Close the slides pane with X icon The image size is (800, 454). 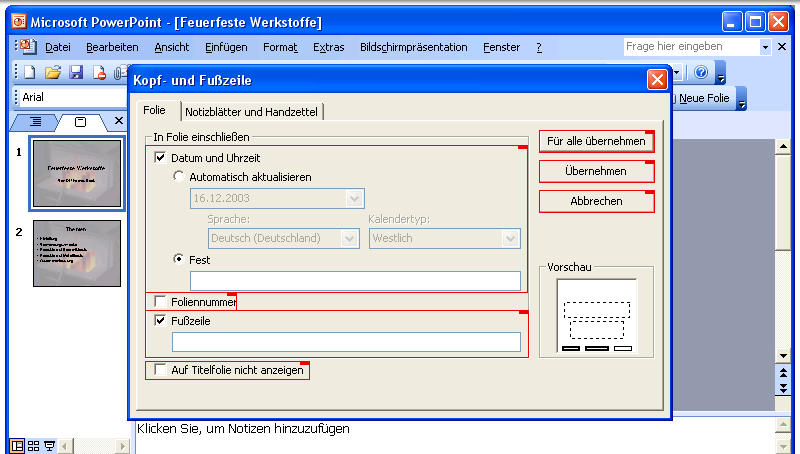click(x=119, y=121)
